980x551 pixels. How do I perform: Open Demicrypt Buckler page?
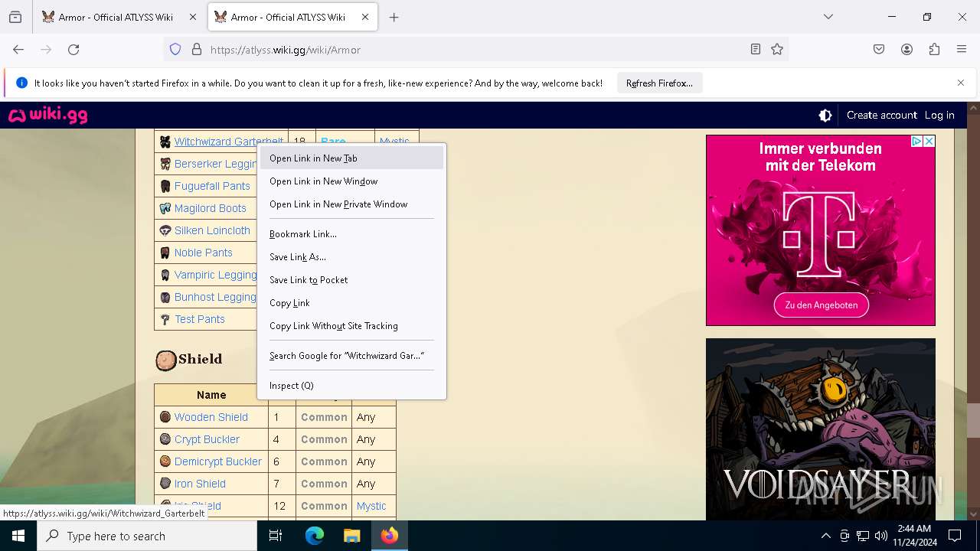[217, 461]
